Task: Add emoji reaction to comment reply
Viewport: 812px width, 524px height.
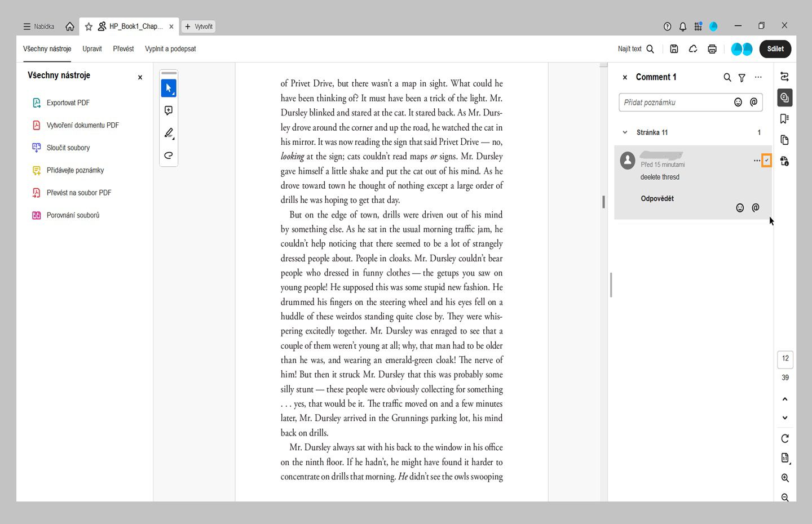Action: coord(740,208)
